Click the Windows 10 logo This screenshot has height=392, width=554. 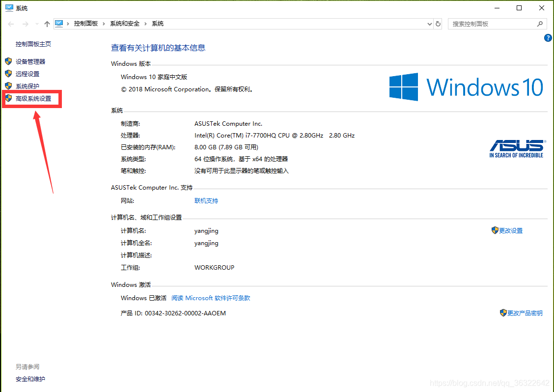466,87
